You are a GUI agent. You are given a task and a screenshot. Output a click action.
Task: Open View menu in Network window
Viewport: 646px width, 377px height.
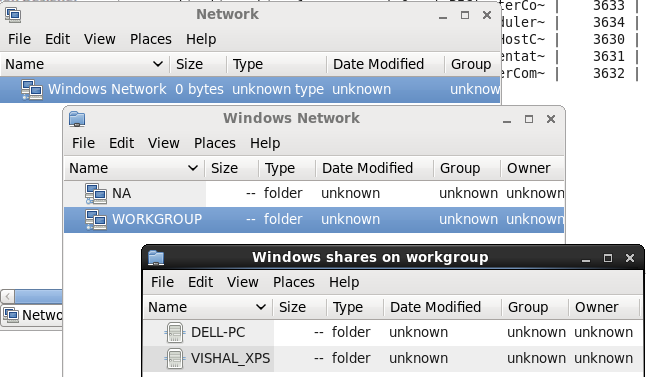100,39
